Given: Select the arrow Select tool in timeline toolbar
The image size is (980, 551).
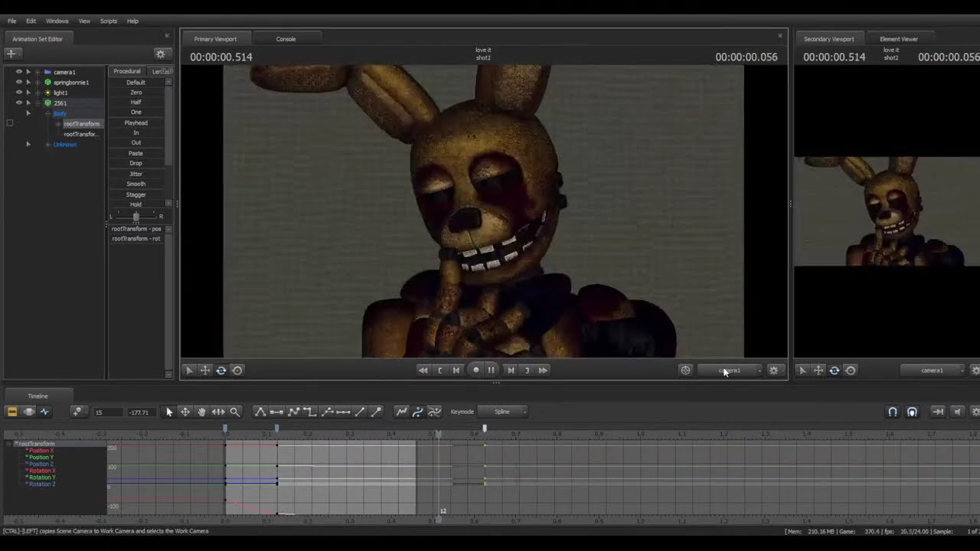Looking at the screenshot, I should (169, 412).
